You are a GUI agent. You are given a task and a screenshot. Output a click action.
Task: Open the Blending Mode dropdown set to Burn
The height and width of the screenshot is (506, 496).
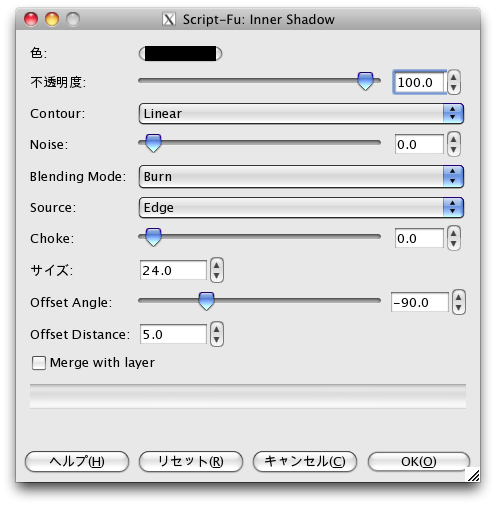coord(301,176)
